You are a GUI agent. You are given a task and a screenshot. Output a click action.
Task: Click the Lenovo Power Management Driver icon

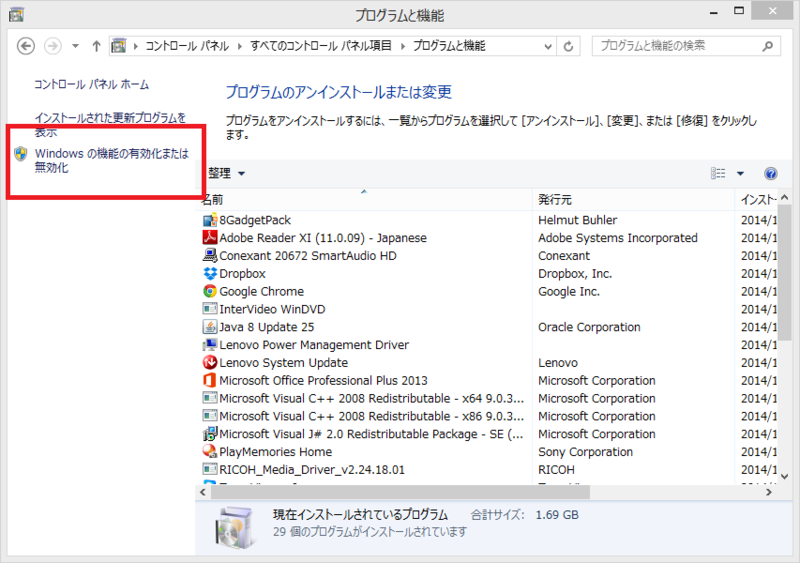point(210,345)
